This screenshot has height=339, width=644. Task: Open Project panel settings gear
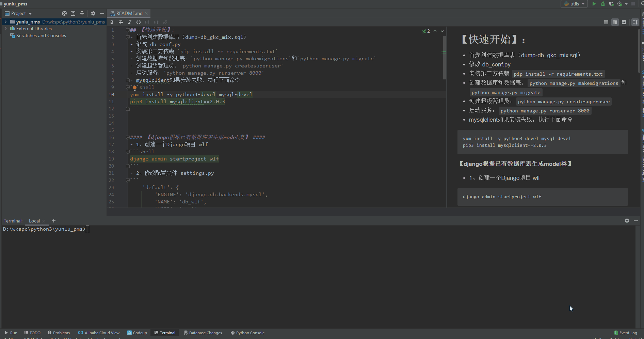93,13
